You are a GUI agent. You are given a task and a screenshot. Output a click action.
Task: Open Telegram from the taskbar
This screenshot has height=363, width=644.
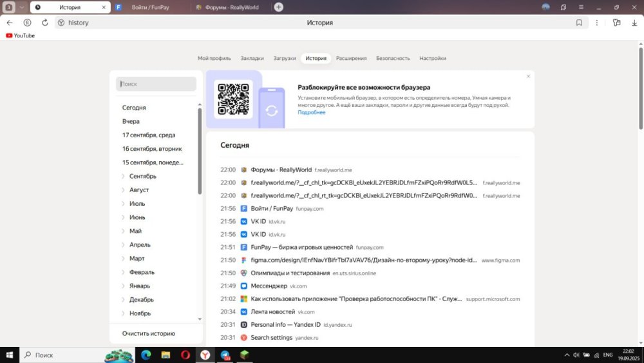225,355
